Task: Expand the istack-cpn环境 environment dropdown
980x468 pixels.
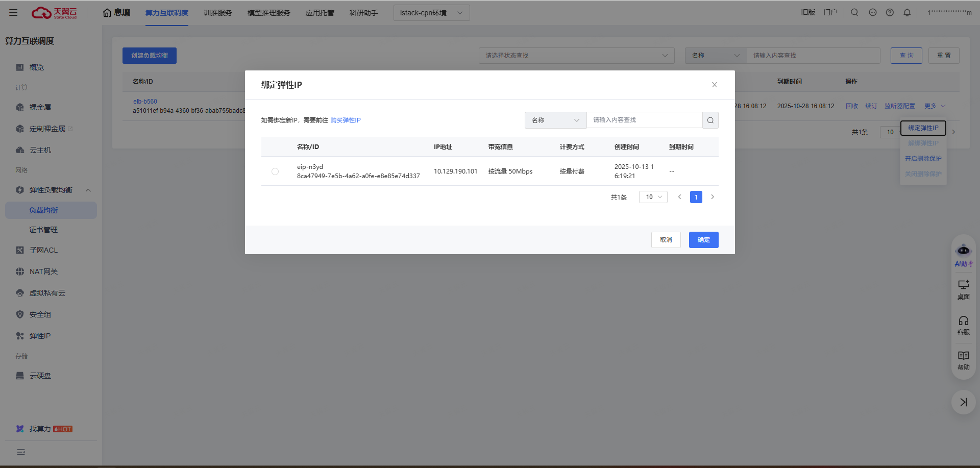Action: [431, 13]
